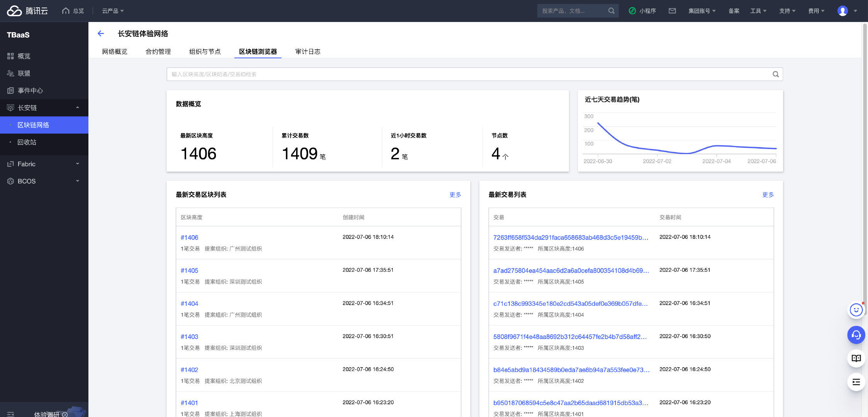
Task: Open block #1405 link
Action: click(x=189, y=270)
